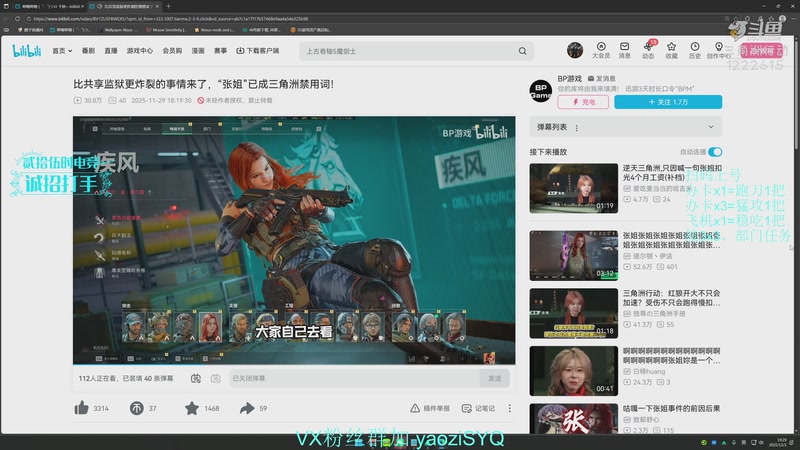Give a coin to the video
Screen dimensions: 800x450
pyautogui.click(x=136, y=408)
